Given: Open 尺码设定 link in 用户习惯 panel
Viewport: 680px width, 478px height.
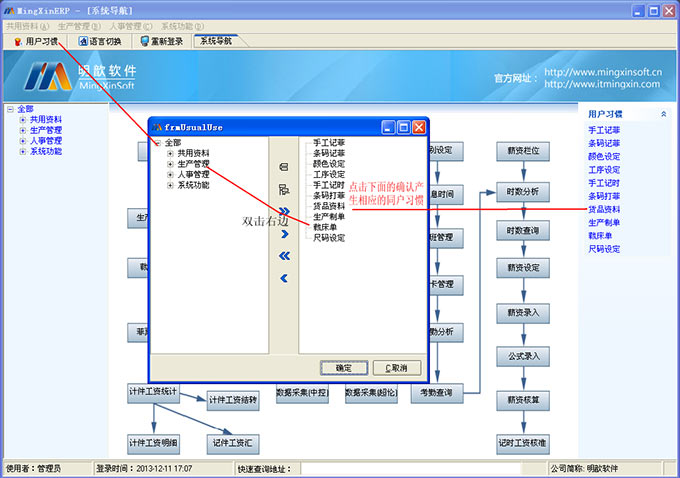Looking at the screenshot, I should pyautogui.click(x=604, y=249).
